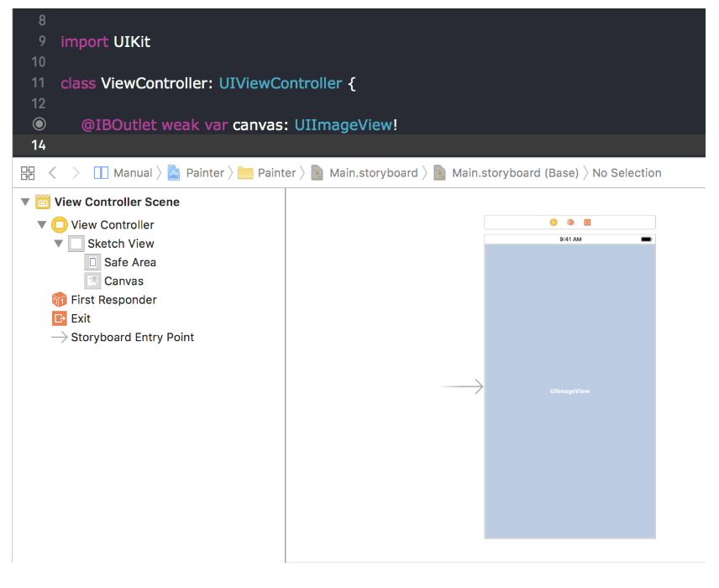Screen dimensions: 719x588
Task: Click No Selection in the jump bar
Action: pyautogui.click(x=626, y=172)
